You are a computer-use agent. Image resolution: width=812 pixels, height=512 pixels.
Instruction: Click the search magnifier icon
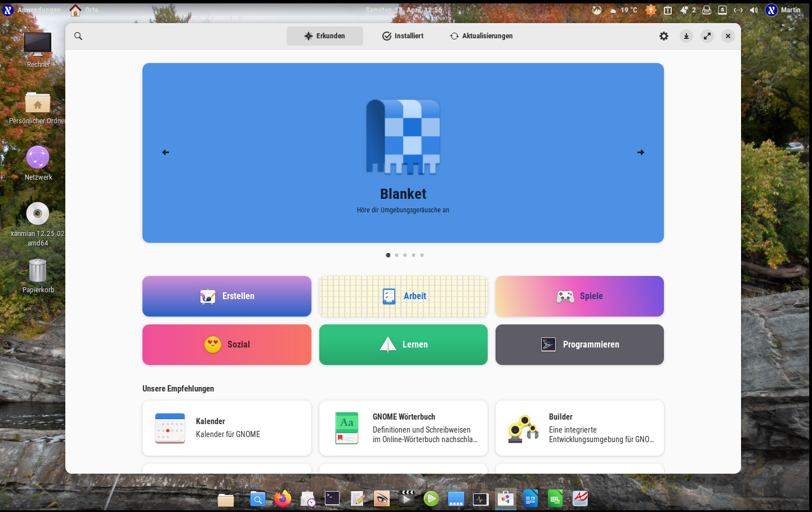coord(78,36)
